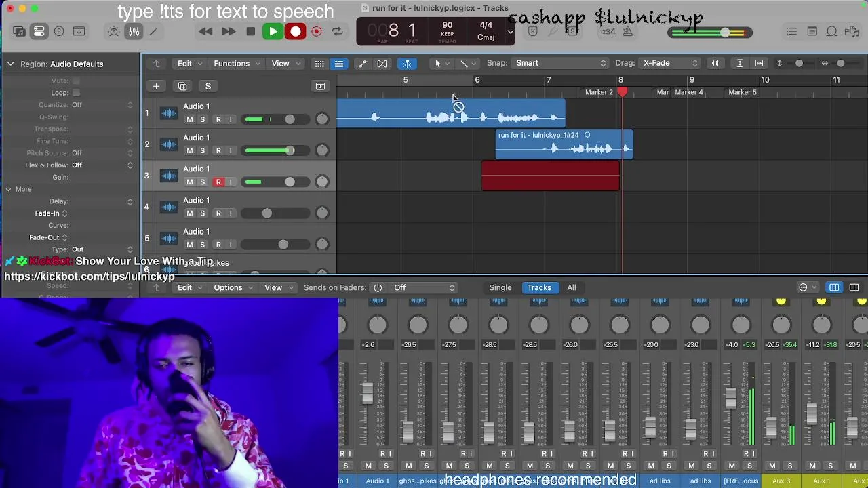Switch to list view icon in Tracks header

tap(339, 63)
